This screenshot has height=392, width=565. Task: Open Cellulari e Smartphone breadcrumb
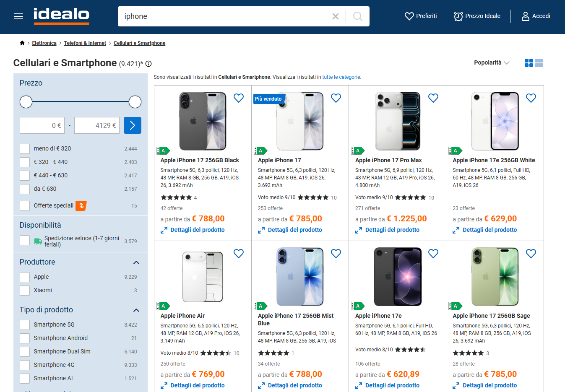tap(139, 43)
